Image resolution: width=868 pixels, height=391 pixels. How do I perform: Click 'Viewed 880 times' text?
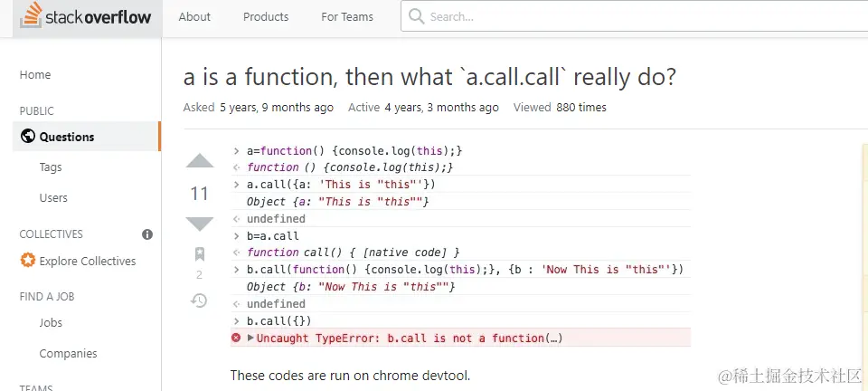point(560,108)
